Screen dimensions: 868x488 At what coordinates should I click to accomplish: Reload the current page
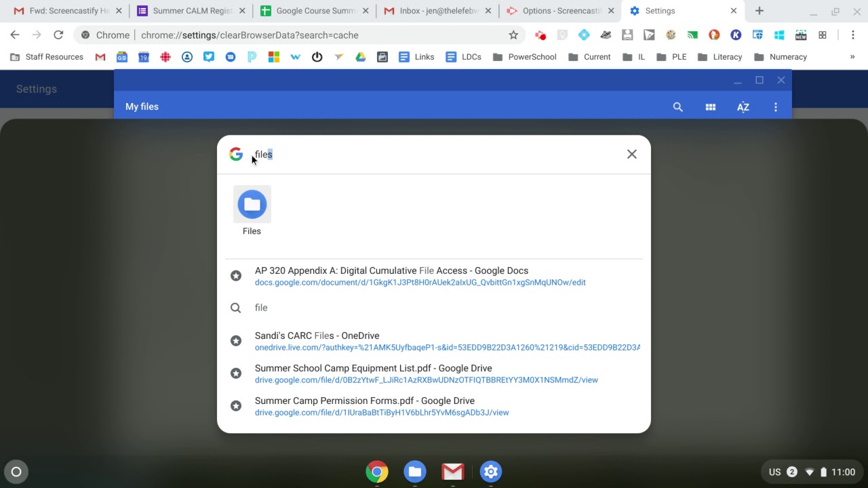(58, 35)
